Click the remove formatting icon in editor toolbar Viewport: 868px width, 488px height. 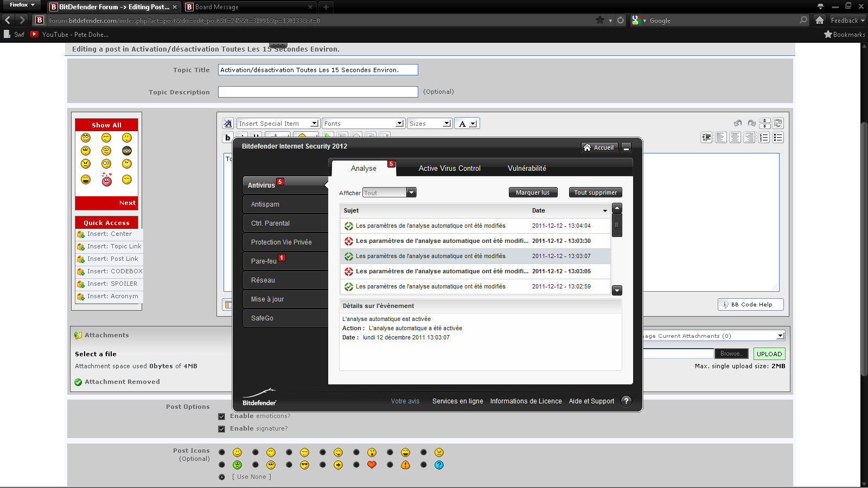[x=228, y=124]
